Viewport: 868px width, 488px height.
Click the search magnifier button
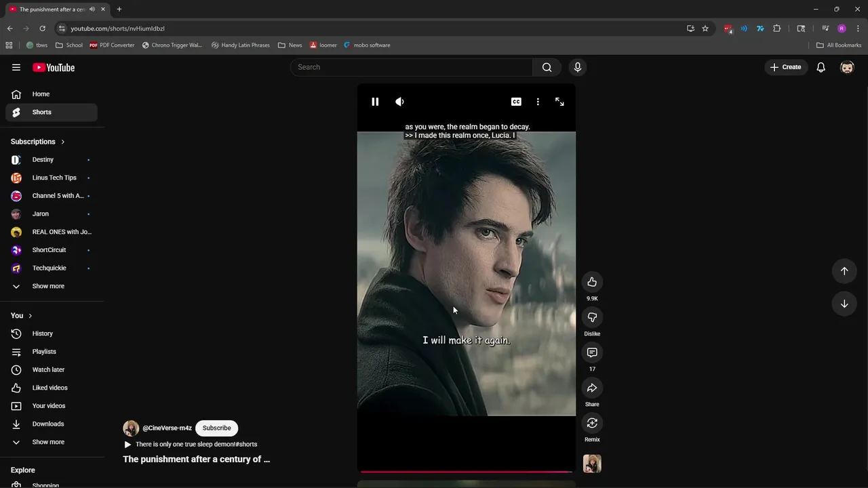point(547,67)
